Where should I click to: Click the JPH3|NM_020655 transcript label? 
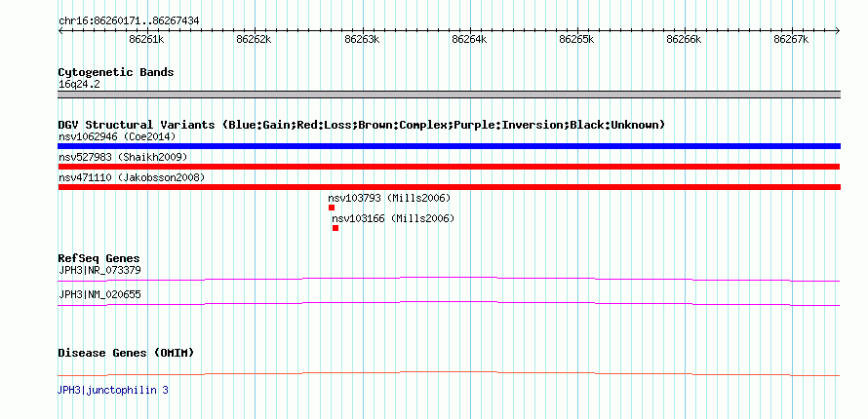[x=99, y=294]
